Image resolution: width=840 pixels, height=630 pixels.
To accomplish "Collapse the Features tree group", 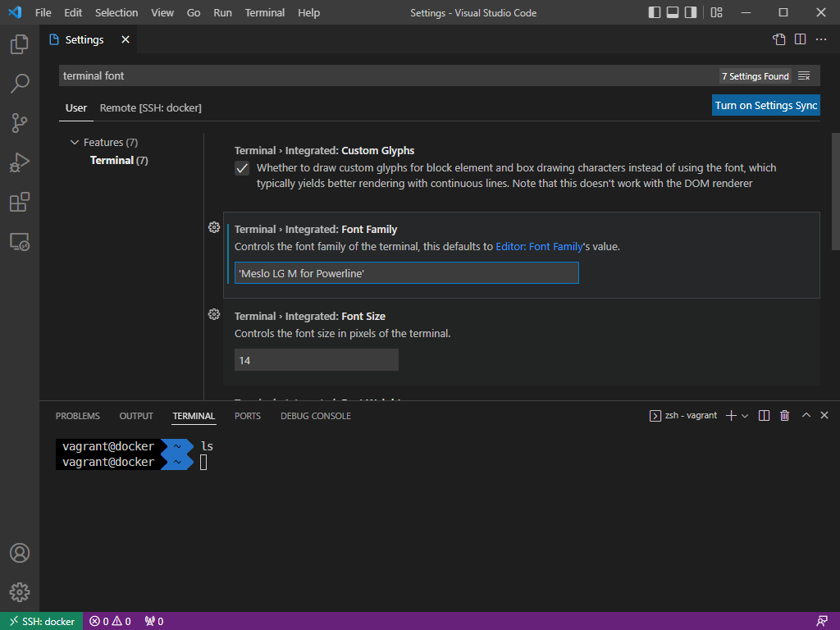I will point(75,143).
